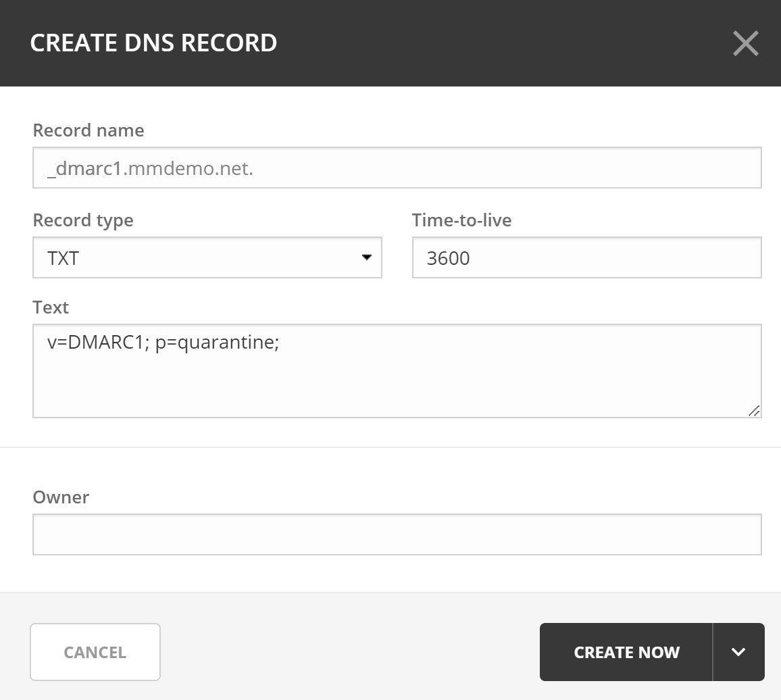
Task: Click inside the empty Owner field
Action: tap(397, 534)
